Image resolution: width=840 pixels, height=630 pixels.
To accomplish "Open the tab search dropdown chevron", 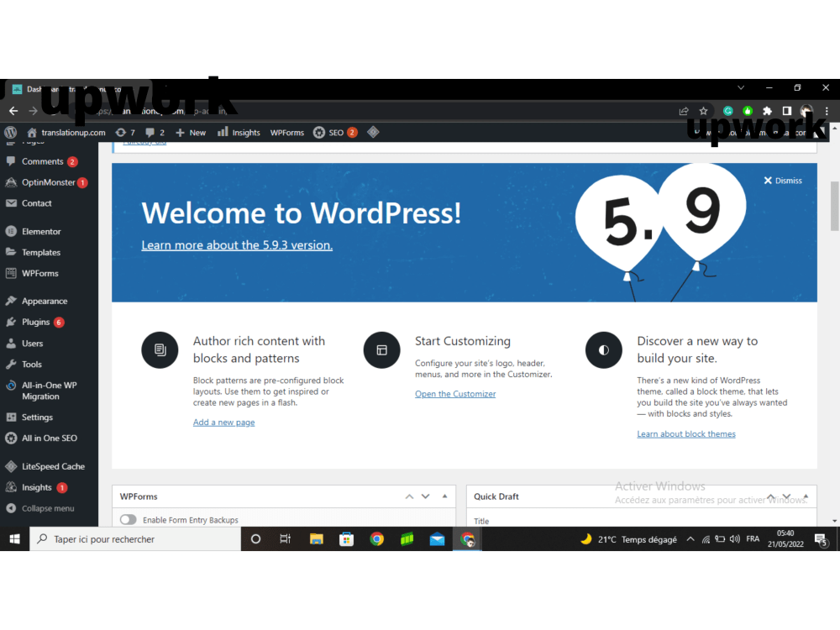I will point(741,88).
